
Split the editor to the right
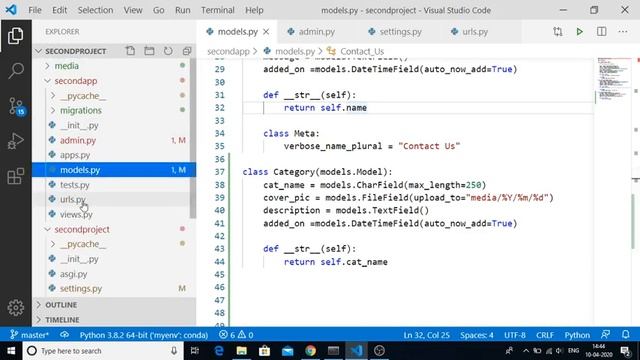pyautogui.click(x=601, y=31)
